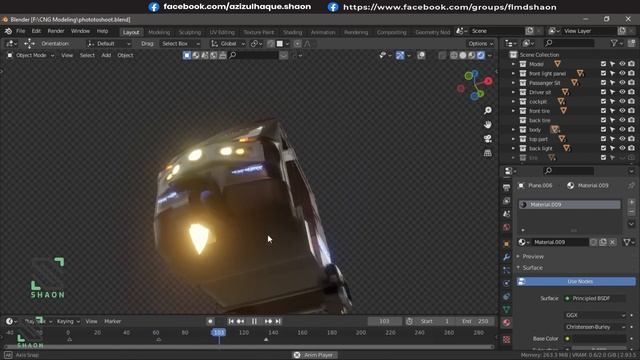Image resolution: width=640 pixels, height=360 pixels.
Task: Open the Material properties tab icon
Action: tap(507, 322)
